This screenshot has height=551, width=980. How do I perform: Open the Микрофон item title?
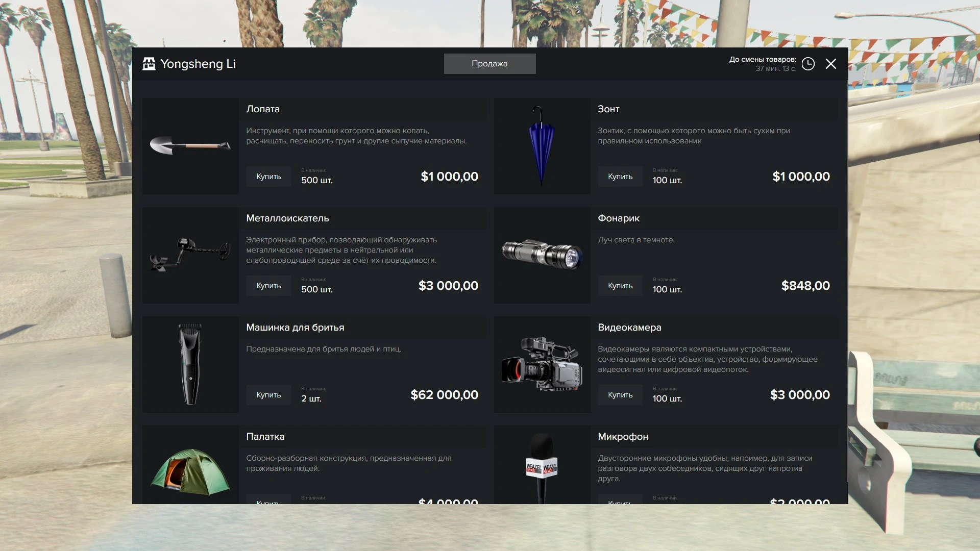tap(623, 437)
